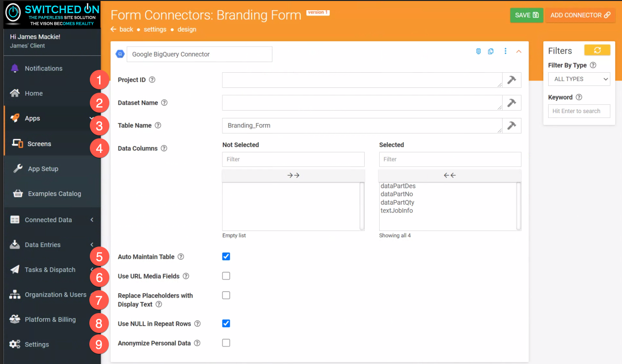The height and width of the screenshot is (364, 622).
Task: Click the Selected list scrollbar
Action: coord(519,206)
